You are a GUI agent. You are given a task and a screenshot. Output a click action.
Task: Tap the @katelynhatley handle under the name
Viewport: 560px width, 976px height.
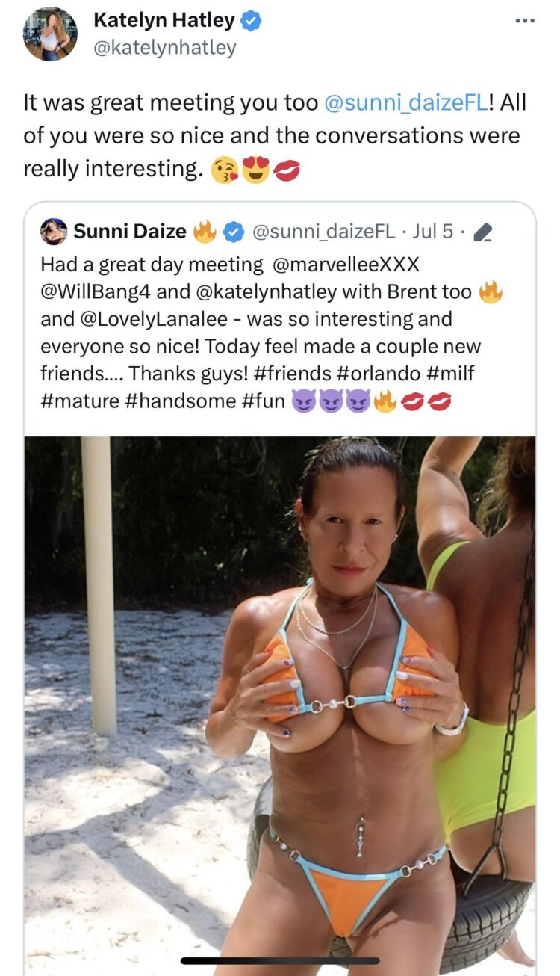tap(164, 48)
